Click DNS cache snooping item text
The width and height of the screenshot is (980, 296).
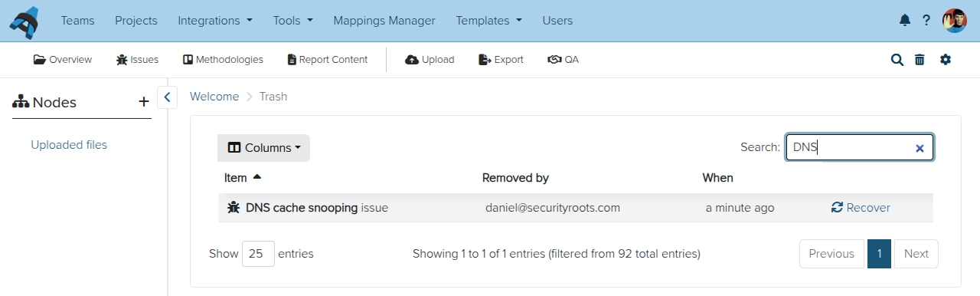pos(302,208)
